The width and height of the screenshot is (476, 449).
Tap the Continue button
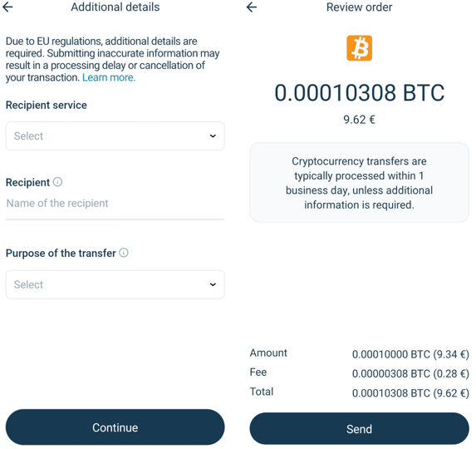tap(115, 427)
